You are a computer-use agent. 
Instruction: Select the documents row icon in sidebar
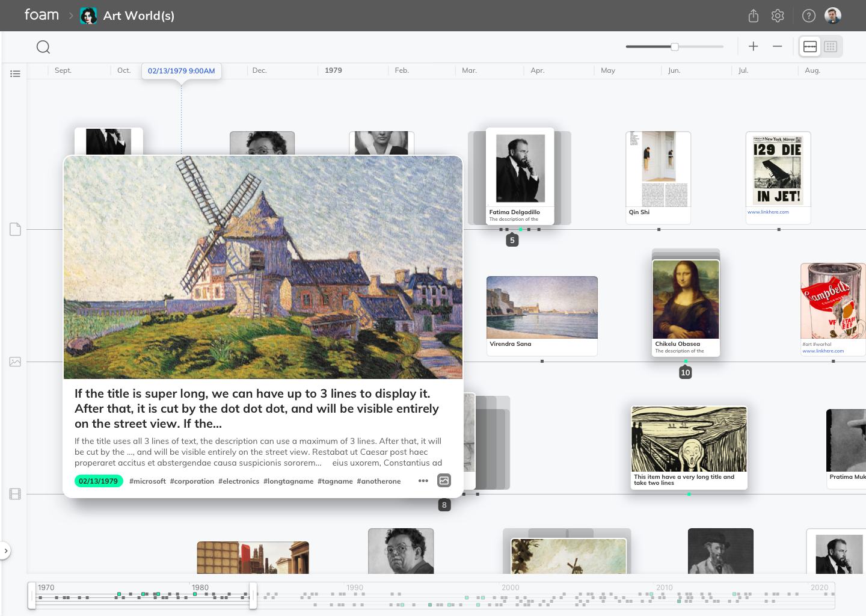pyautogui.click(x=15, y=229)
